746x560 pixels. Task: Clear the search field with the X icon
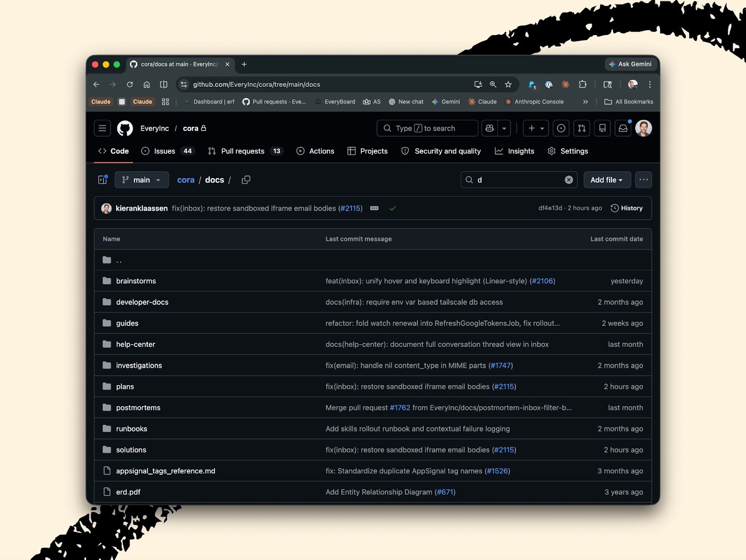coord(568,180)
